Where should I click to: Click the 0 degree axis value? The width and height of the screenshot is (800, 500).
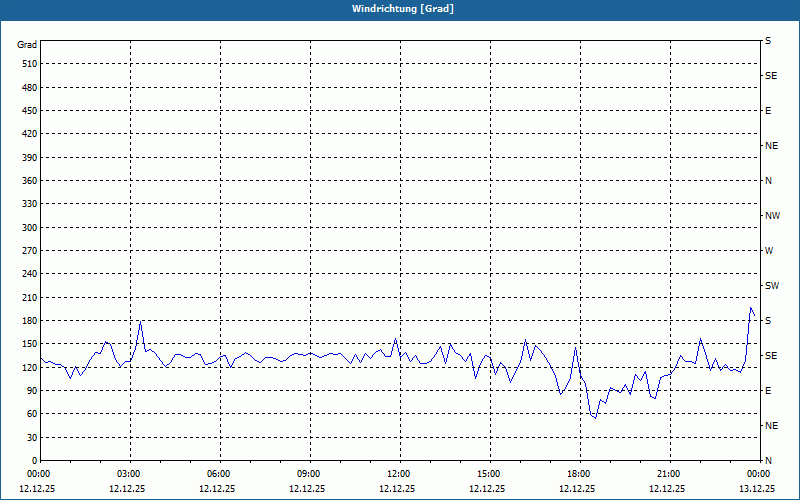pos(34,461)
